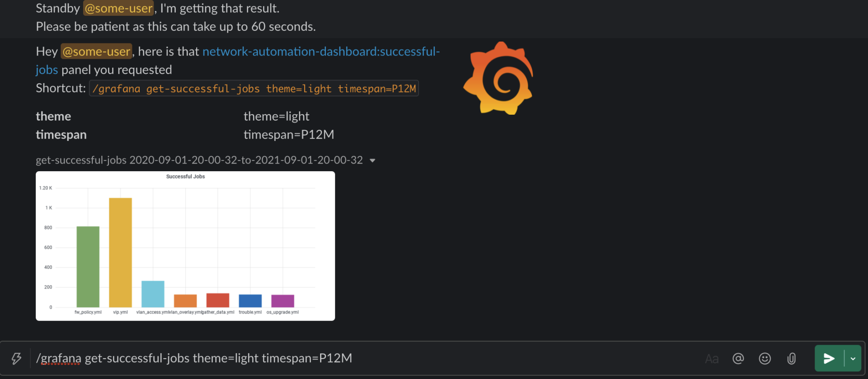Open the network-automation-dashboard:successful-jobs link
This screenshot has height=379, width=868.
238,61
